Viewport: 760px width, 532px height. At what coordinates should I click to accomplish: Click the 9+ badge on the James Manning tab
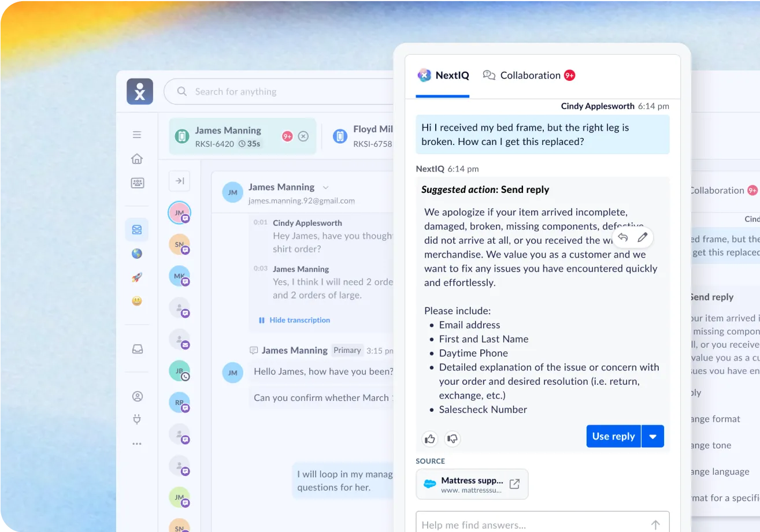[287, 136]
